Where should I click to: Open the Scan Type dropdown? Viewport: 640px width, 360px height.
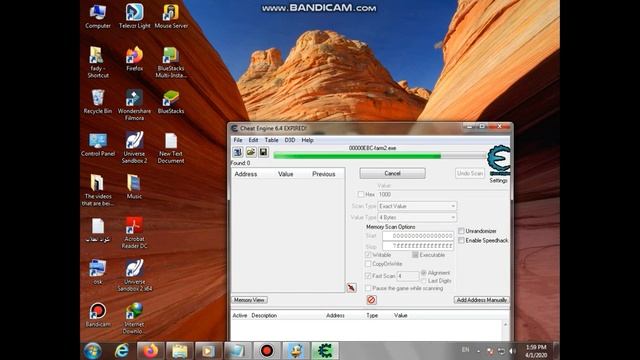coord(417,206)
